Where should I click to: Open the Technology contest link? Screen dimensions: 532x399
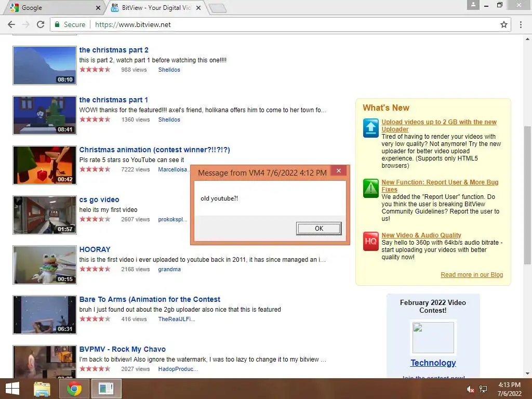pyautogui.click(x=433, y=363)
